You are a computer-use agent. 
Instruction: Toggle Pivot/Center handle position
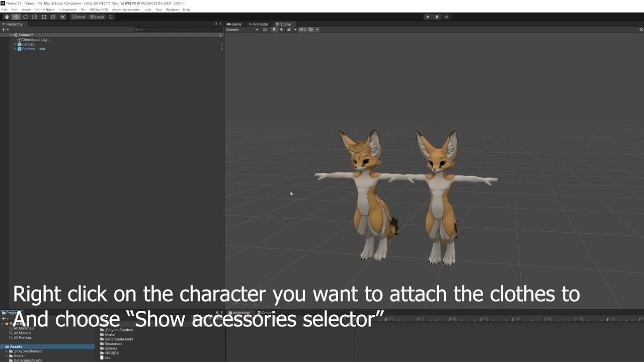point(78,17)
